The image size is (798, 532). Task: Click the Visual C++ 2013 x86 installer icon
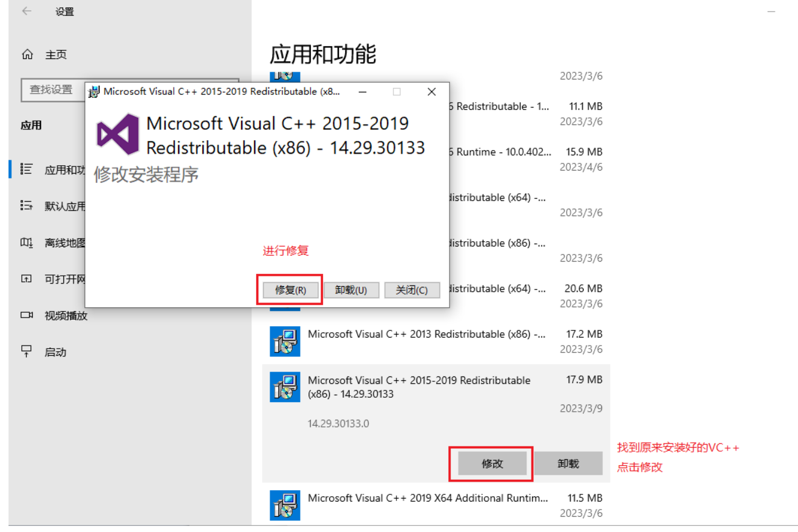285,341
